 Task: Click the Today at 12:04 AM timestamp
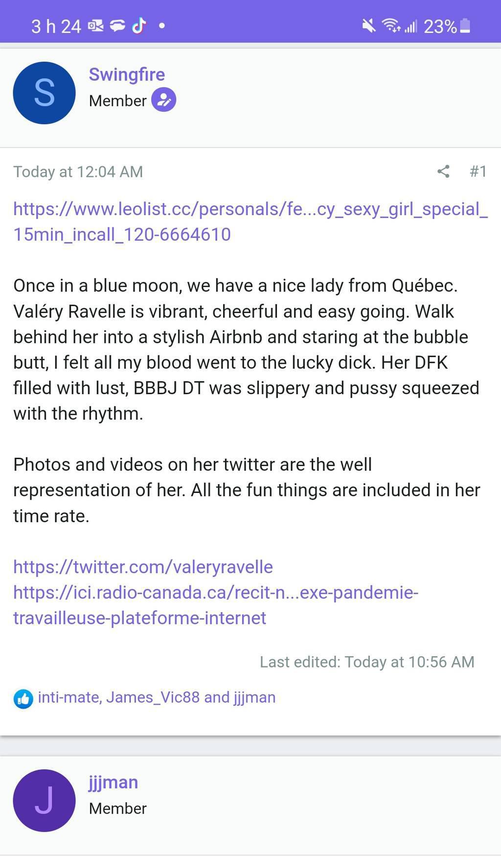coord(78,172)
